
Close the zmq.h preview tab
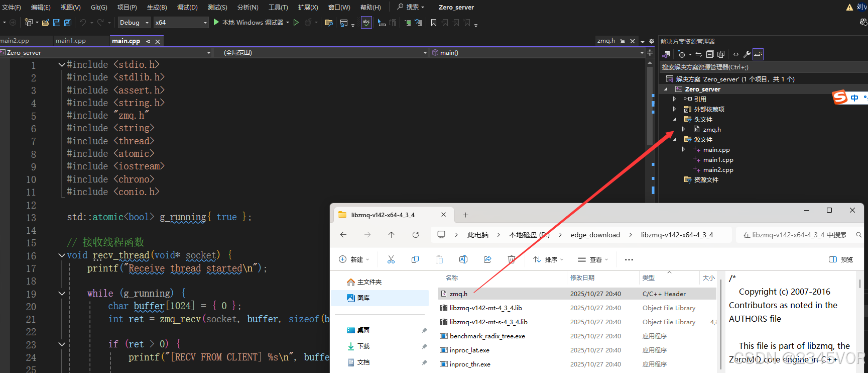[633, 41]
